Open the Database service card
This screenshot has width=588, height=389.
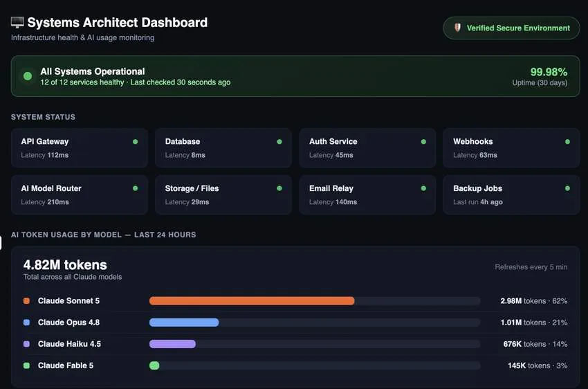tap(223, 148)
